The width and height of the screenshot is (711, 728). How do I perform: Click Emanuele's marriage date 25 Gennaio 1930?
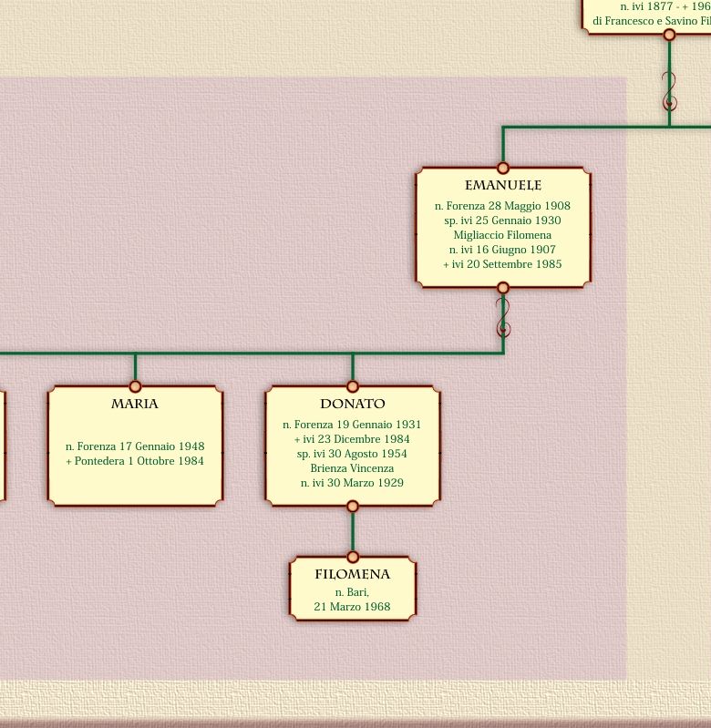(x=502, y=220)
